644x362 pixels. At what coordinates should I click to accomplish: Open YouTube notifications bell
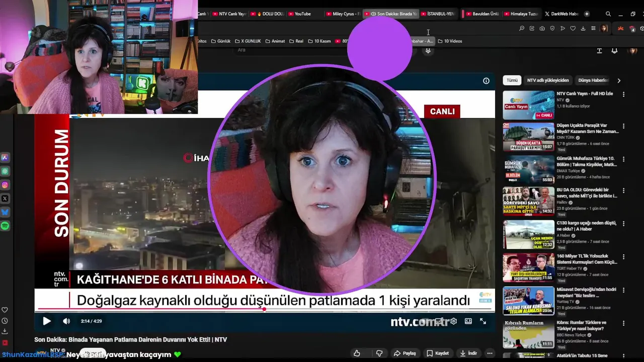[614, 51]
